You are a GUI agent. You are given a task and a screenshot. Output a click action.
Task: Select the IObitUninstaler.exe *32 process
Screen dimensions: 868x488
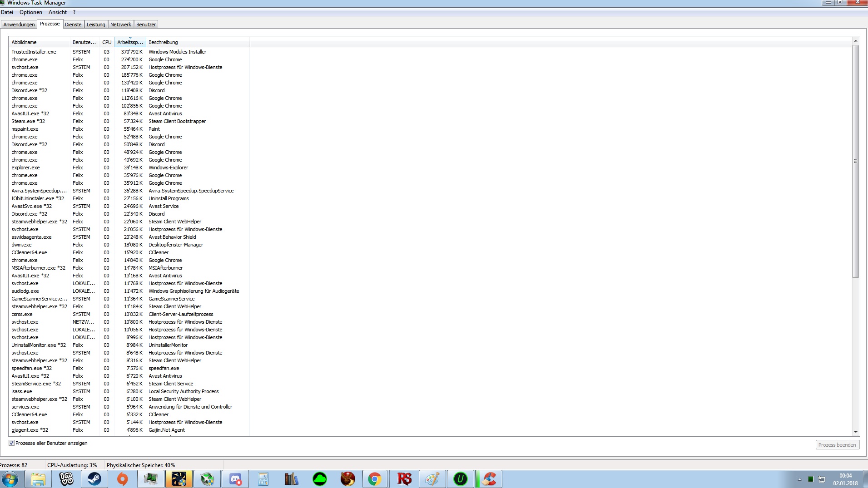coord(129,198)
